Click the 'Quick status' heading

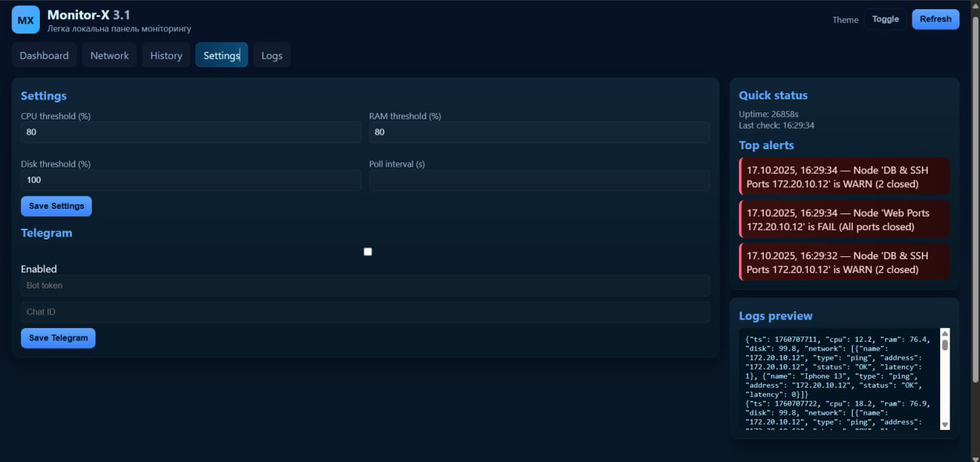click(773, 96)
